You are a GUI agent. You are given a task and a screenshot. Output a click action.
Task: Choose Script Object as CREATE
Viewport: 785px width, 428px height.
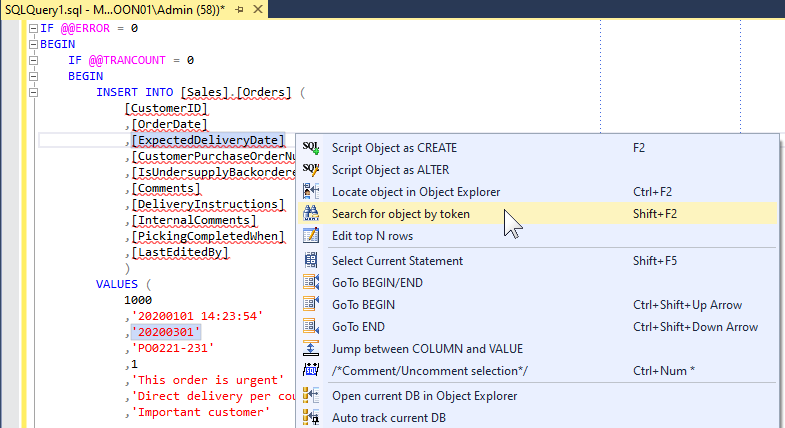point(538,148)
